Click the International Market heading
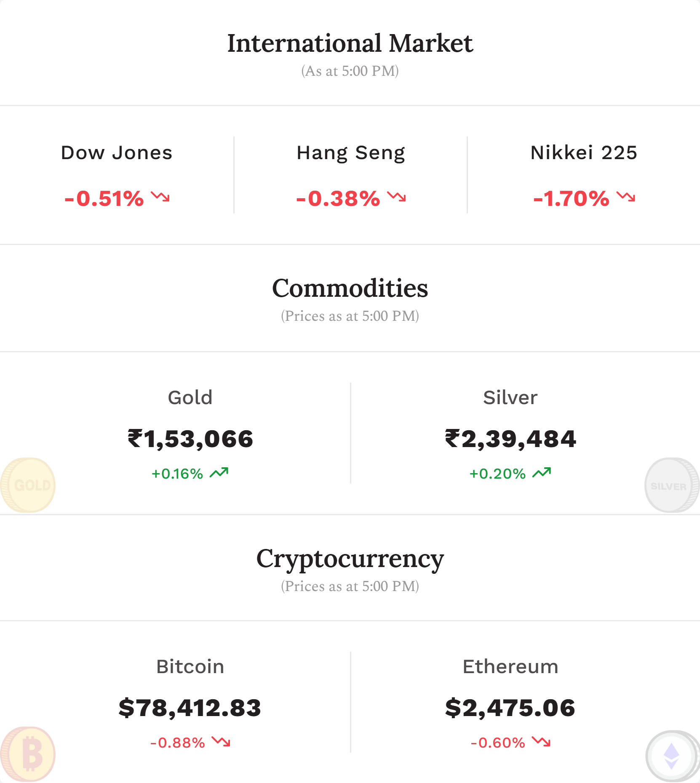Image resolution: width=700 pixels, height=783 pixels. [x=350, y=43]
